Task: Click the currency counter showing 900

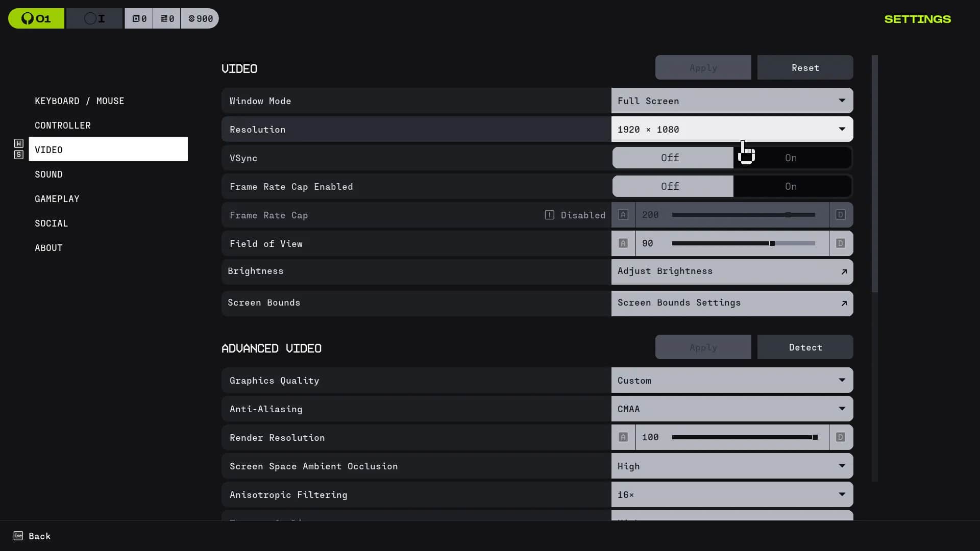Action: (200, 19)
